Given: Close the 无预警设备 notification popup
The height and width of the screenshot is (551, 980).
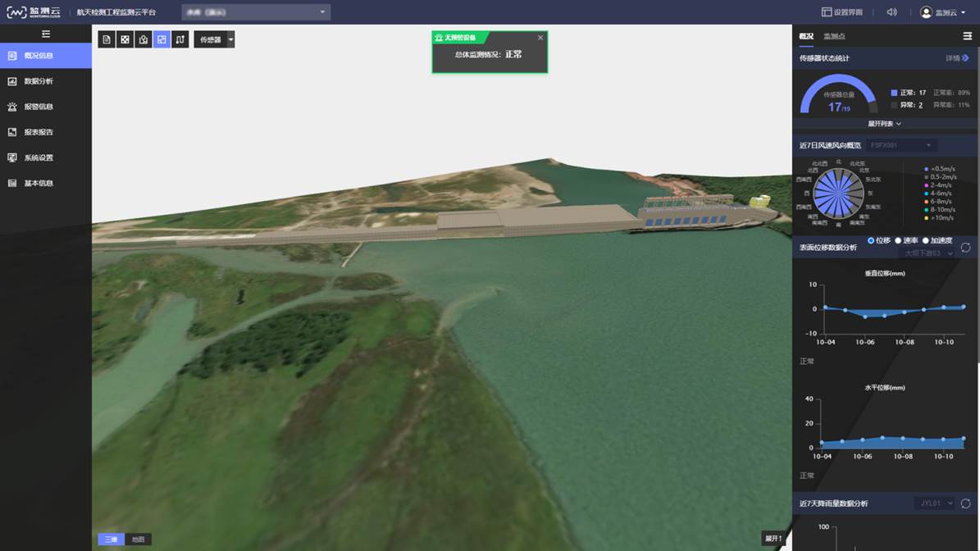Looking at the screenshot, I should click(540, 38).
